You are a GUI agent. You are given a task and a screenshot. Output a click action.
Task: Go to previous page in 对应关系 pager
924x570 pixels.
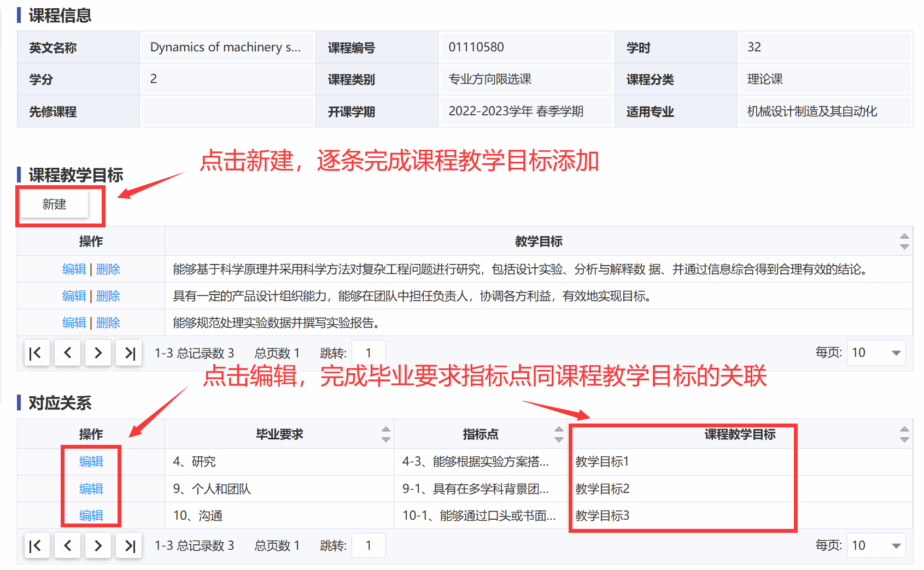(68, 545)
